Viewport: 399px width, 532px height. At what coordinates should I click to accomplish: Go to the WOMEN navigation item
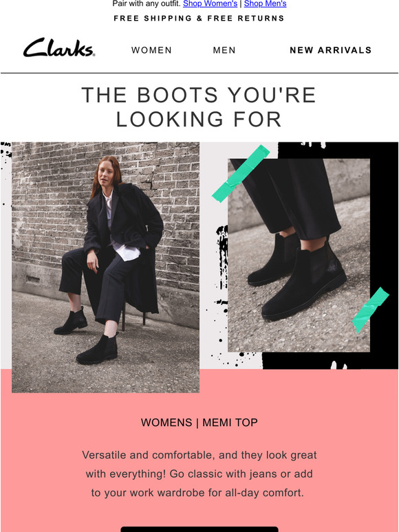(x=151, y=50)
